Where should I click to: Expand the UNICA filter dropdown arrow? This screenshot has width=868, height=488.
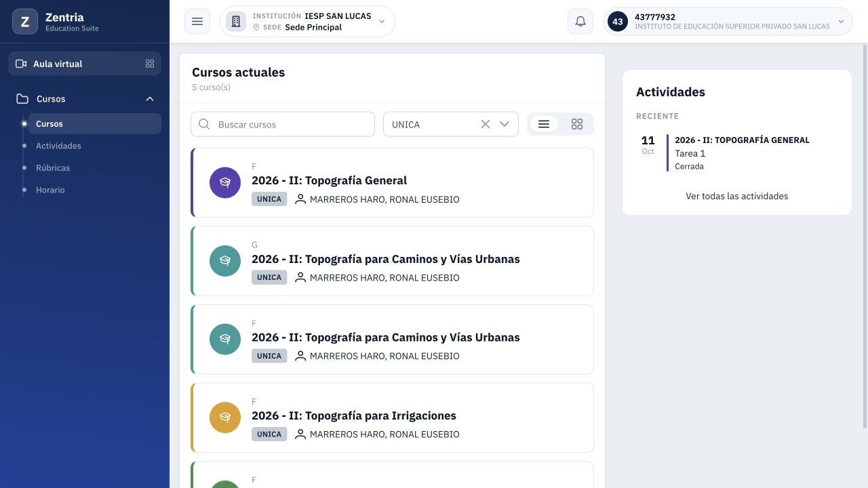505,124
